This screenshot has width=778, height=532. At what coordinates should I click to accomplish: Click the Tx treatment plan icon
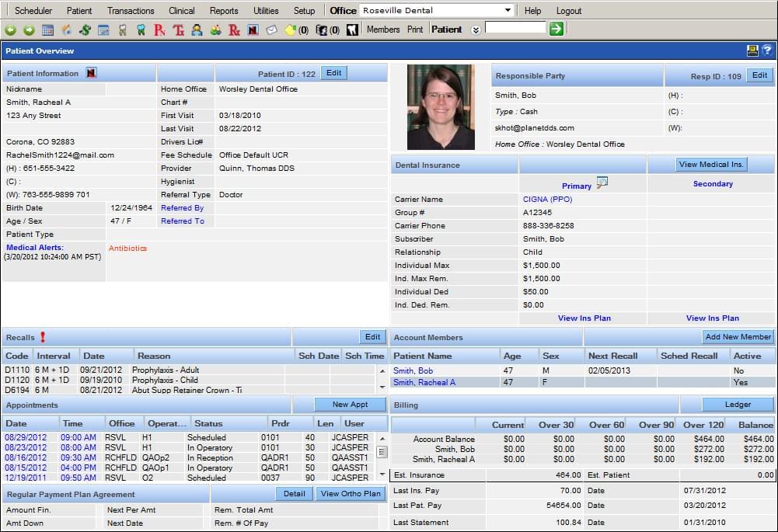[180, 30]
